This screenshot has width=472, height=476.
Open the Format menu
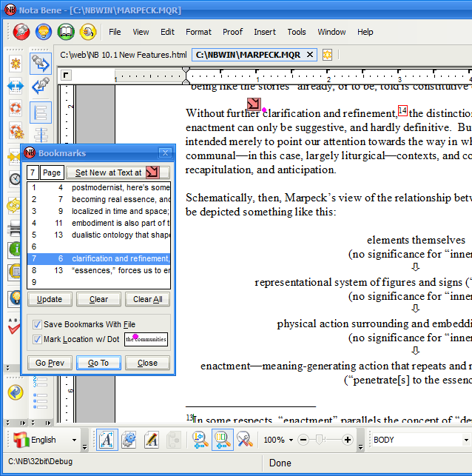pos(198,32)
